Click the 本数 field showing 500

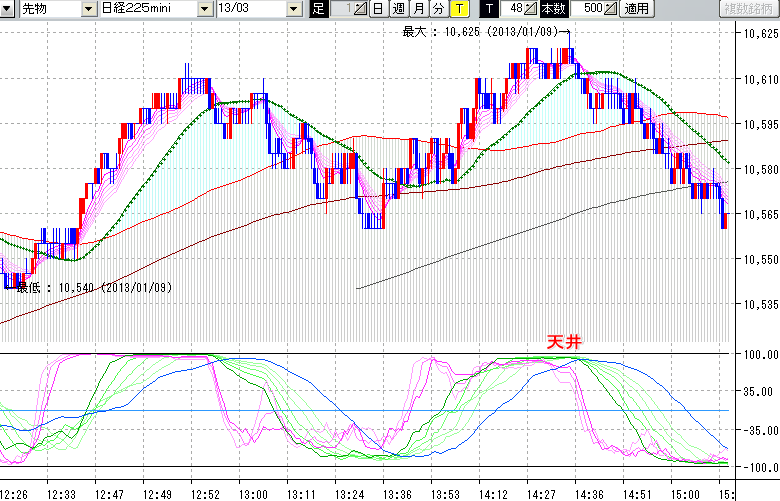(588, 9)
